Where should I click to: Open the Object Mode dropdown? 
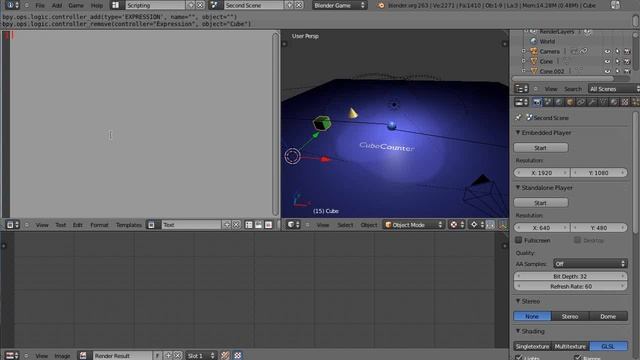[x=414, y=225]
